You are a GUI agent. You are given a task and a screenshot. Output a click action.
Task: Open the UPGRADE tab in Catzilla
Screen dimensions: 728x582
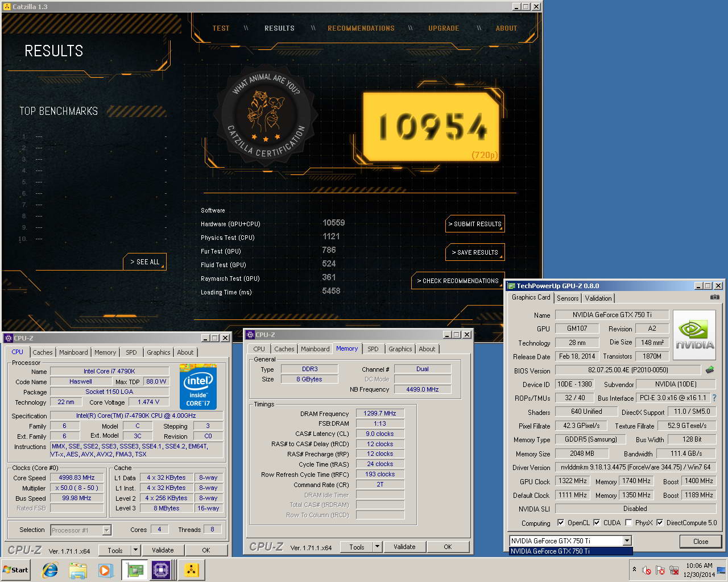click(444, 28)
